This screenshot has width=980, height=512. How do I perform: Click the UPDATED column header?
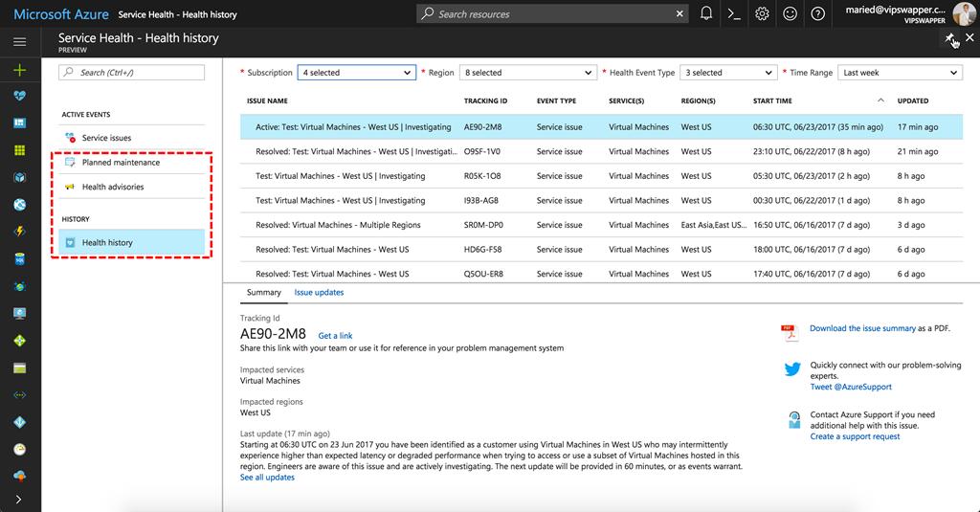point(912,100)
